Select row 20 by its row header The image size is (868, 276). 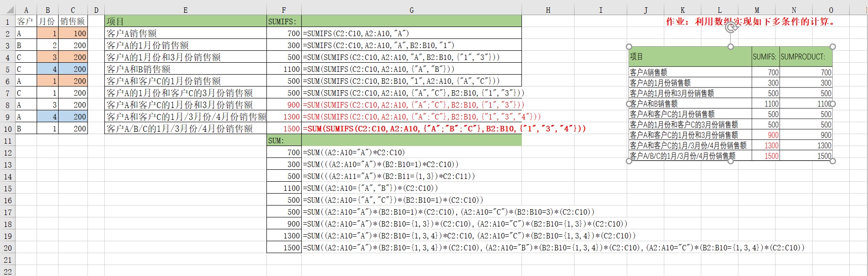pos(7,248)
